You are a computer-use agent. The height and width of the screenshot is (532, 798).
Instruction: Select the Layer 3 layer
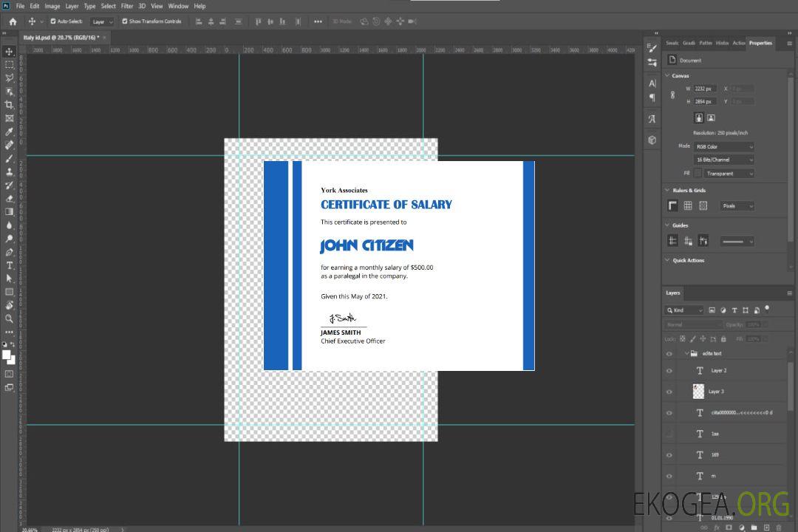coord(716,392)
